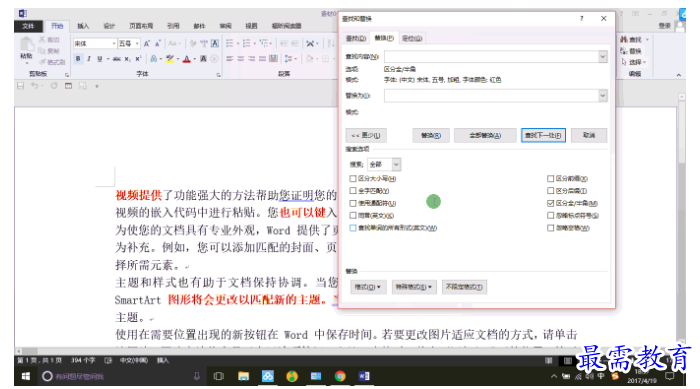Enable the 同音(英文)(K) sounds-like checkbox

click(x=353, y=215)
